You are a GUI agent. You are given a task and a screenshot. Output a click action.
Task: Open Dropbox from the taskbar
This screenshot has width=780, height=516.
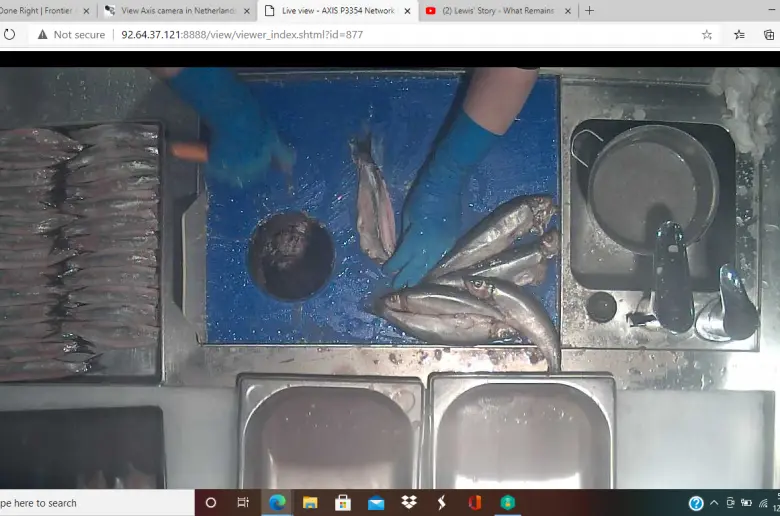point(408,503)
